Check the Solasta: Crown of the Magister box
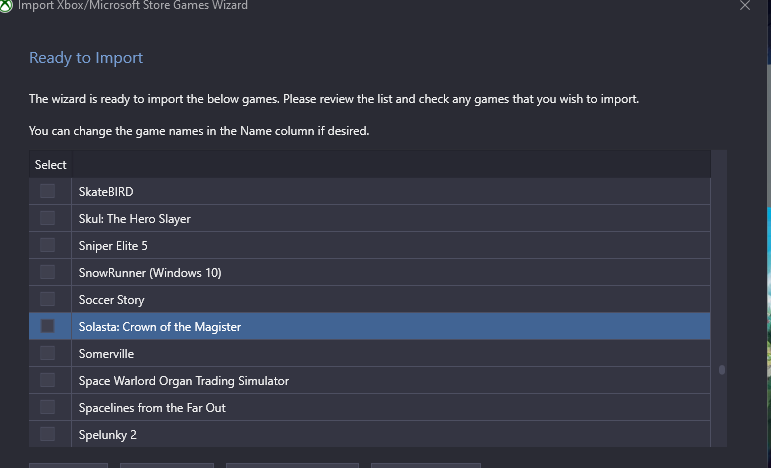Viewport: 771px width, 468px height. pos(47,326)
